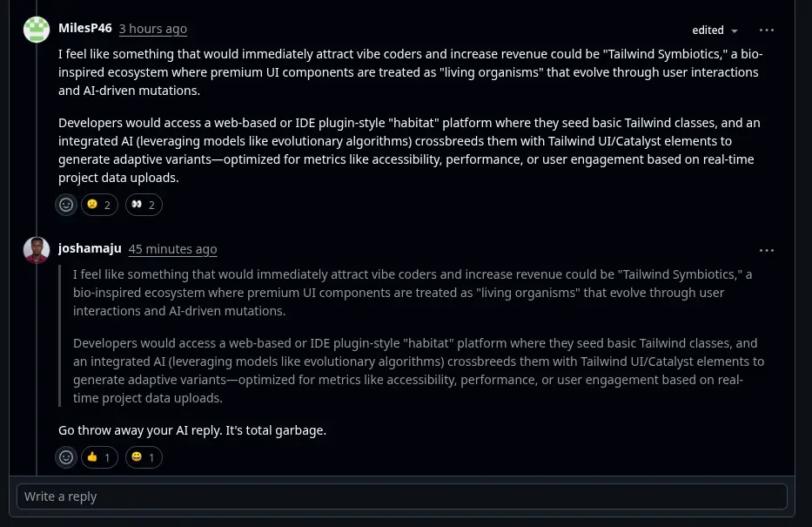Open the add-reaction smiley on MilesP46's comment
The height and width of the screenshot is (527, 812).
pos(66,205)
